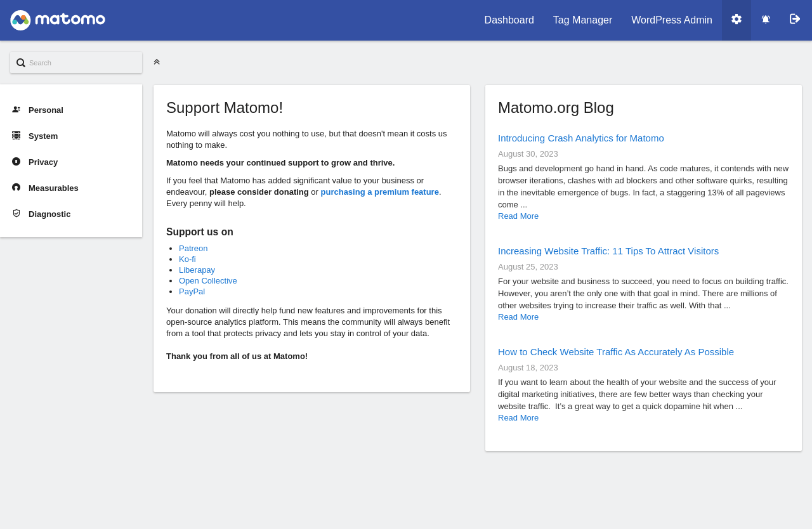
Task: Click the search magnifier icon
Action: coord(21,63)
